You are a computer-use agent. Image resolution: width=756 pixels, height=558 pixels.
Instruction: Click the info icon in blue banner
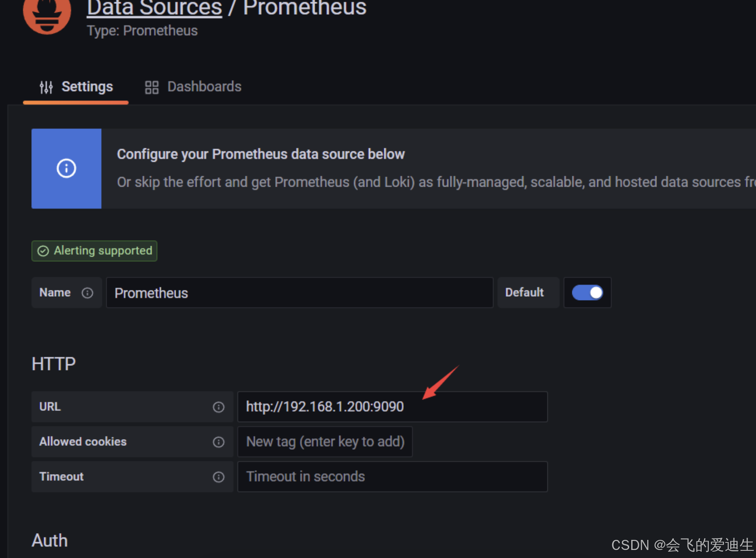[x=66, y=168]
